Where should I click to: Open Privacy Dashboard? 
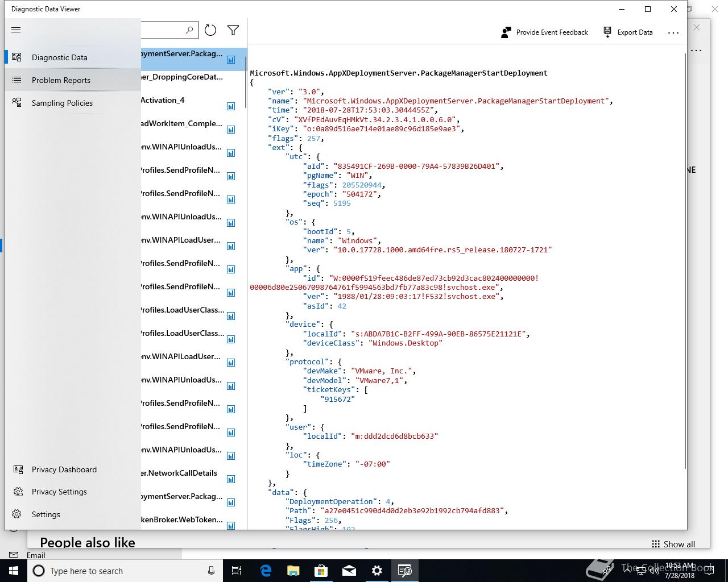(x=73, y=469)
